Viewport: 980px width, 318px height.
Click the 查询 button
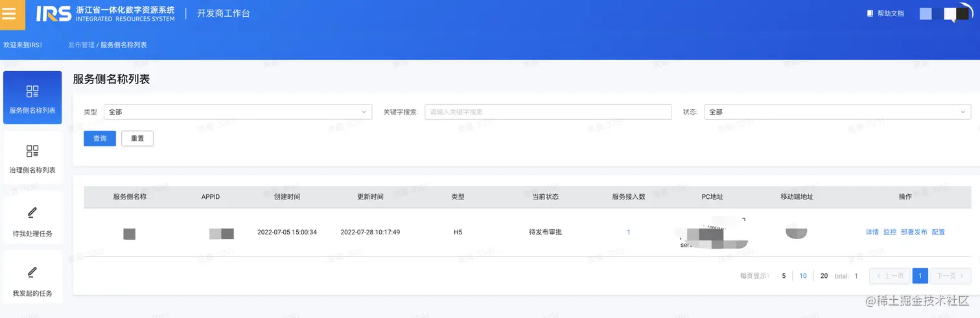click(x=100, y=139)
